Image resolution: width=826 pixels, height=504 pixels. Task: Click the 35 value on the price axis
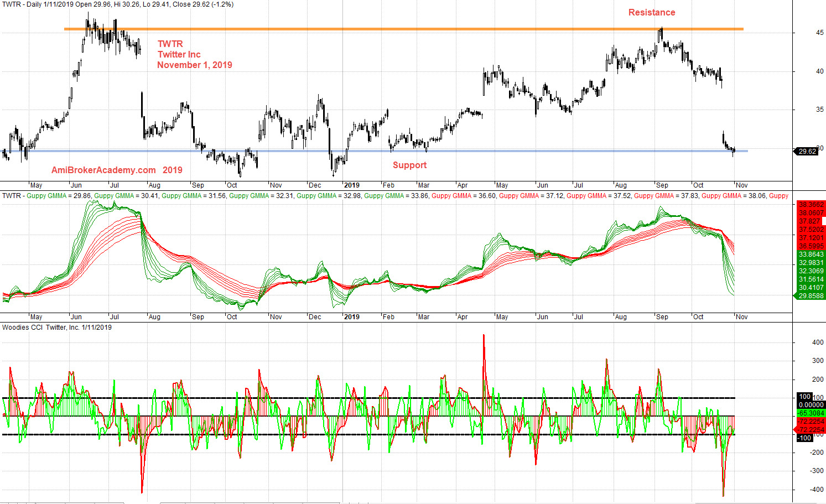coord(819,110)
